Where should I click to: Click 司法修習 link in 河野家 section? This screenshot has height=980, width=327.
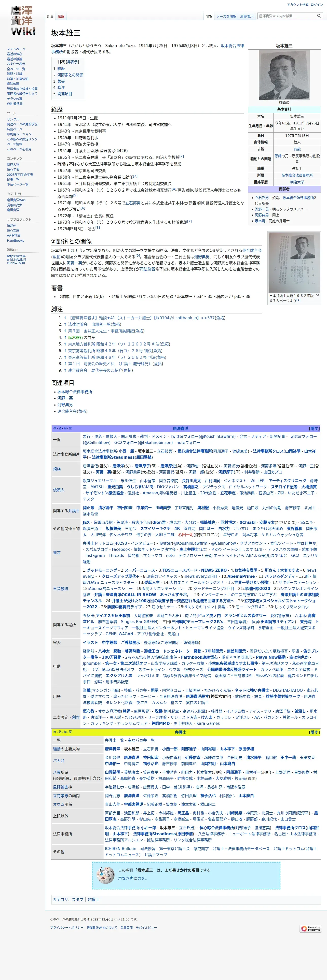click(147, 269)
